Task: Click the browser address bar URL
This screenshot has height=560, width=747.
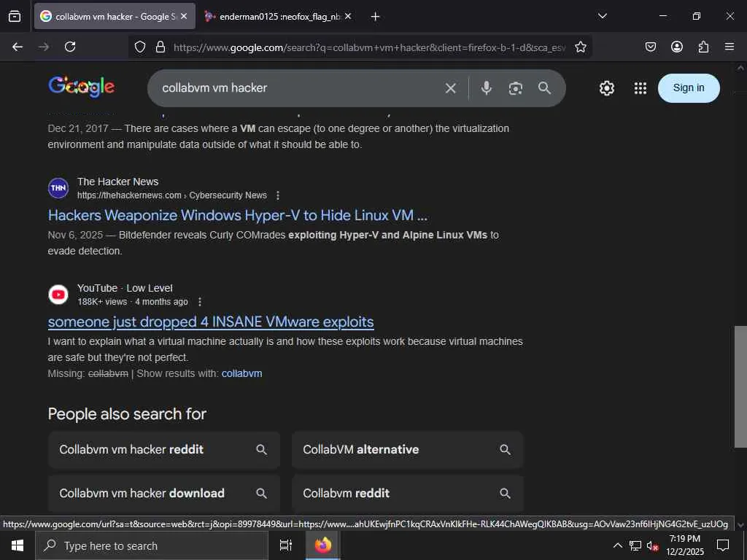Action: click(369, 47)
